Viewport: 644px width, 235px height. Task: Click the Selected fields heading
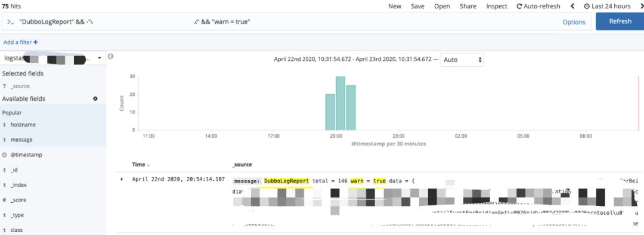coord(23,73)
